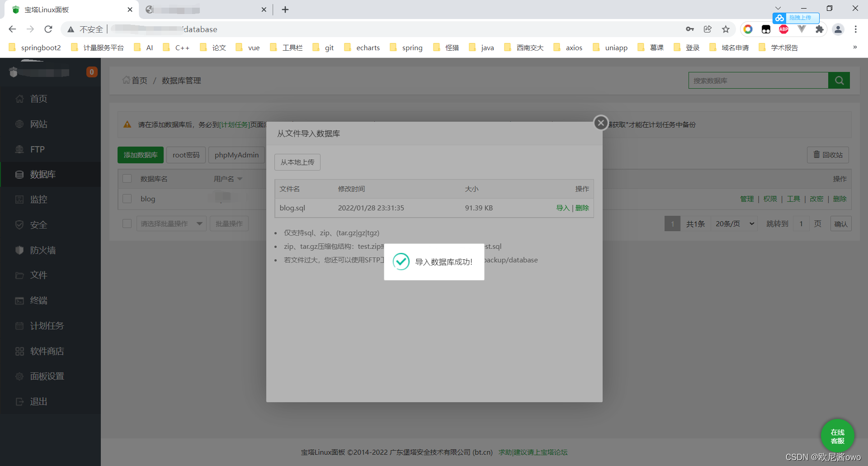Open the 在线客服 floating button
Viewport: 868px width, 466px height.
(x=837, y=436)
